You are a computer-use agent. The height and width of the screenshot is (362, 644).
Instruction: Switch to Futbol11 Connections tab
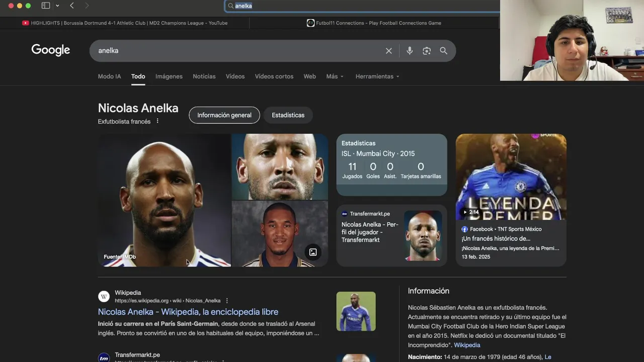click(374, 23)
